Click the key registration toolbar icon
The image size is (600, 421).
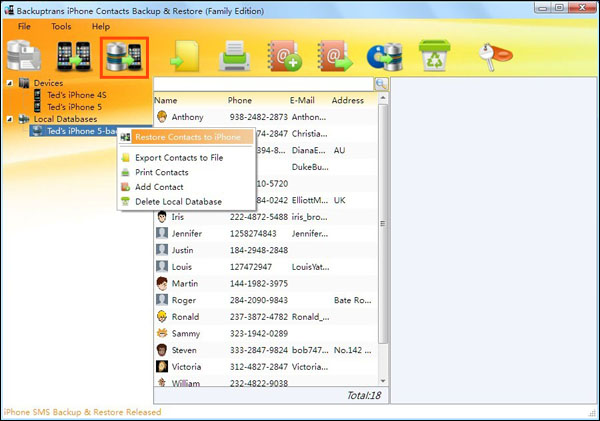pos(495,57)
